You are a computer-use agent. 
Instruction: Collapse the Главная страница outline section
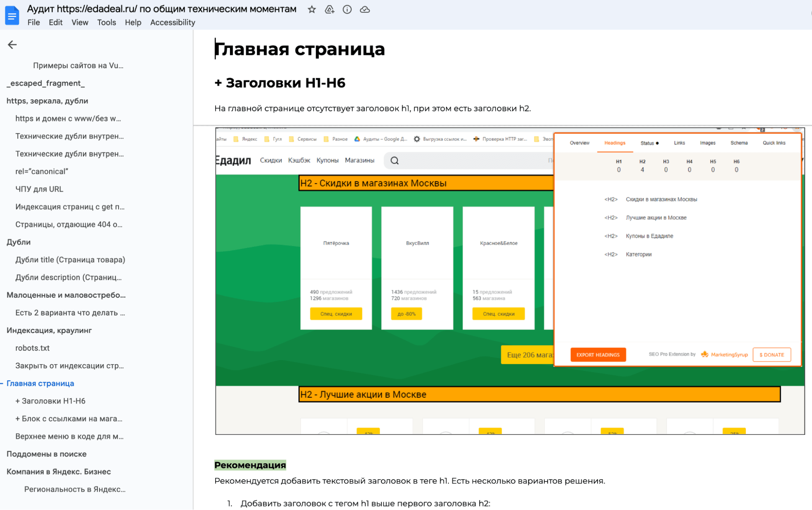click(2, 383)
